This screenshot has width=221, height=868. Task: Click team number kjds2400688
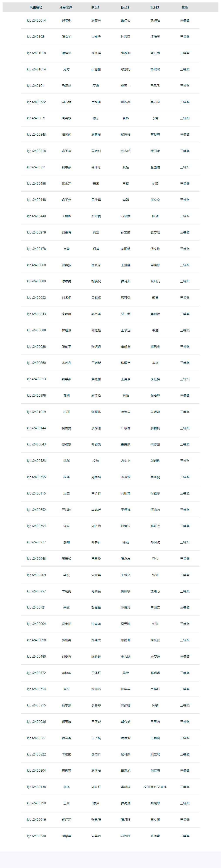tap(36, 330)
